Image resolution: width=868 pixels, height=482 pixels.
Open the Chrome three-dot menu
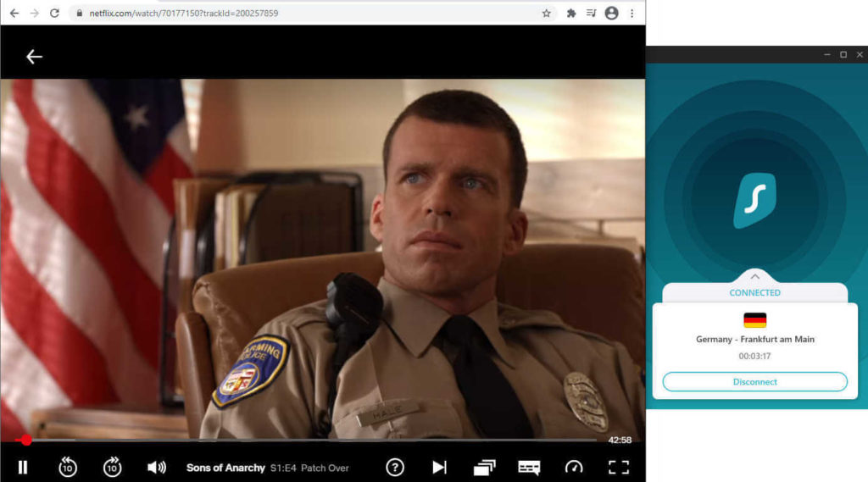click(x=632, y=14)
